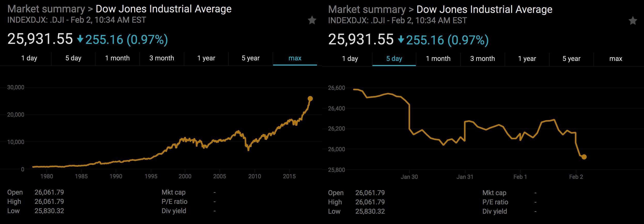Click 26,600 axis label on 5 day chart
Screen dimensions: 644x224
click(337, 88)
